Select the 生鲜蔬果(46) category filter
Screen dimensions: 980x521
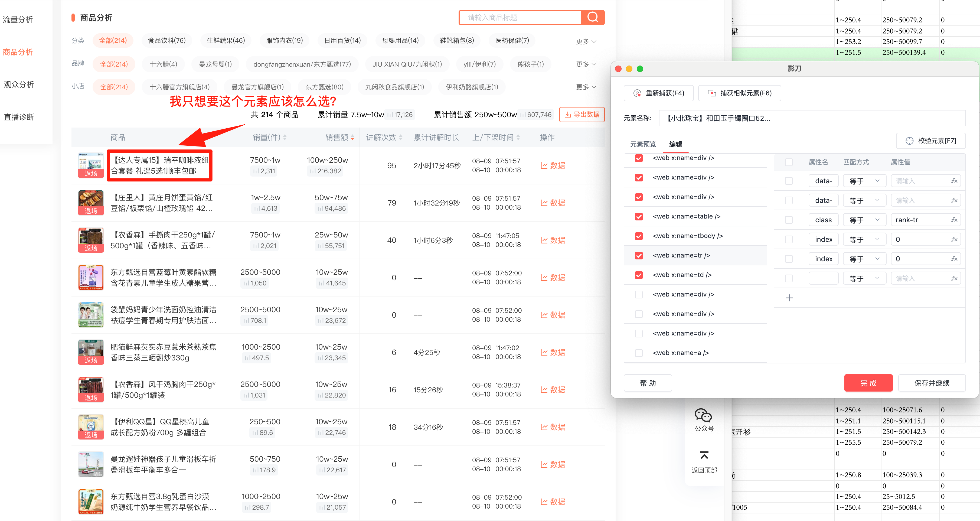(226, 40)
